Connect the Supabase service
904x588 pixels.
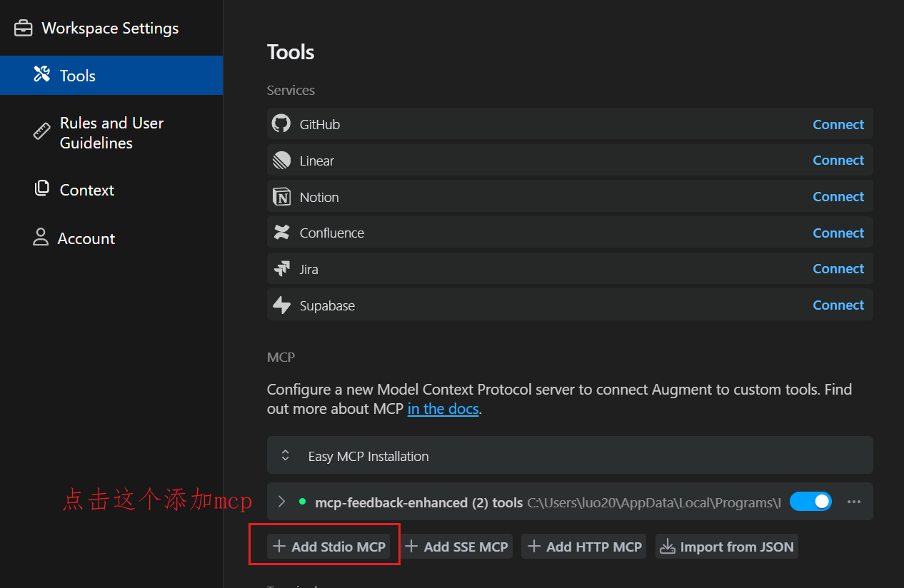pos(838,305)
